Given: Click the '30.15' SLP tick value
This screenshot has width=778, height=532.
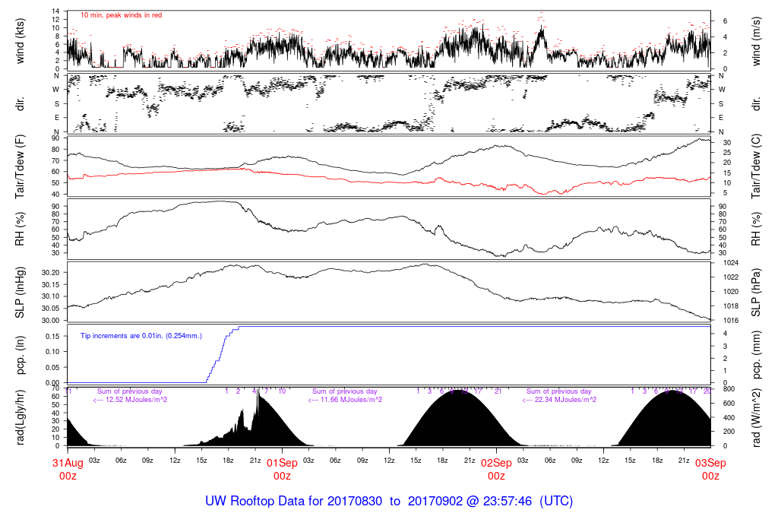Looking at the screenshot, I should (x=51, y=285).
